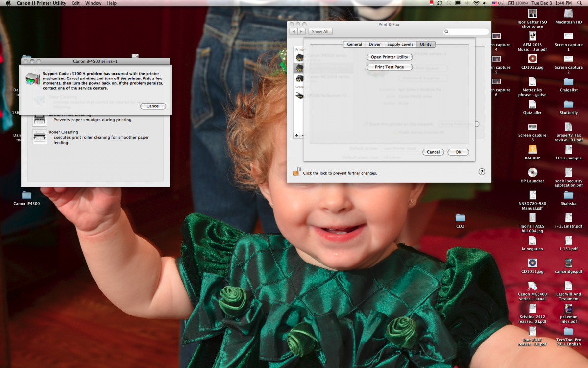Viewport: 588px width, 368px height.
Task: Click the lock icon to prevent changes
Action: pos(296,172)
